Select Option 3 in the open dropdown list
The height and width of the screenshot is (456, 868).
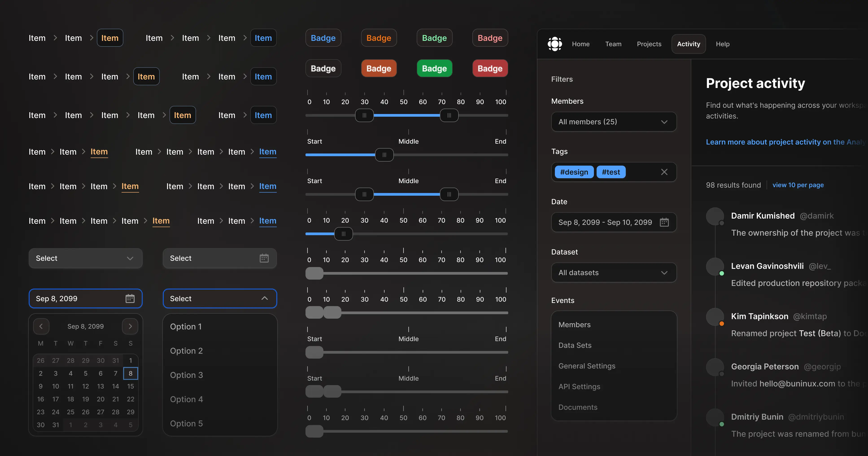pyautogui.click(x=187, y=375)
